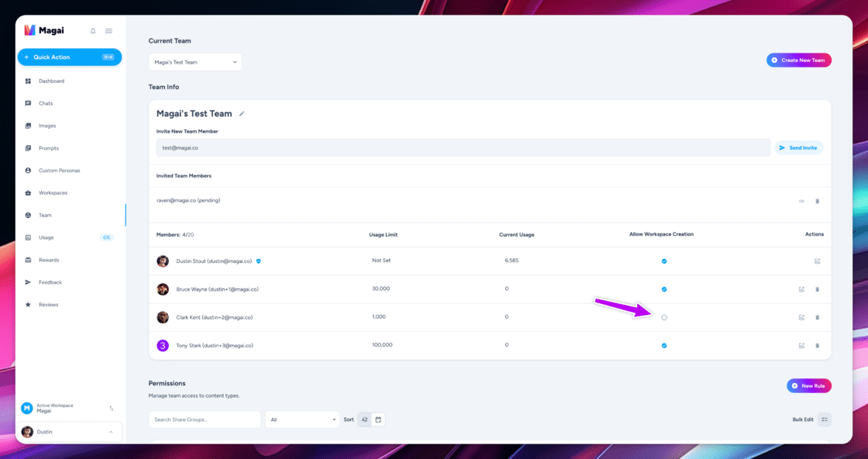Image resolution: width=868 pixels, height=459 pixels.
Task: Click the Send Invite button
Action: [798, 148]
